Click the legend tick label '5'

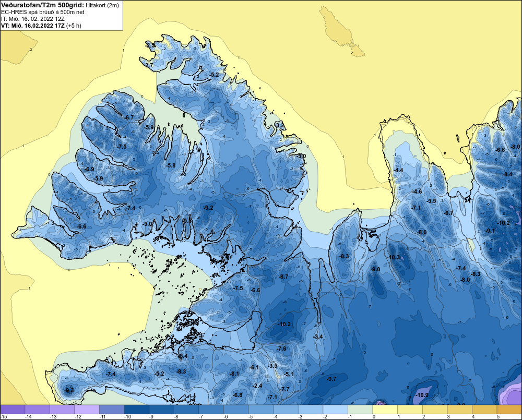click(x=498, y=417)
